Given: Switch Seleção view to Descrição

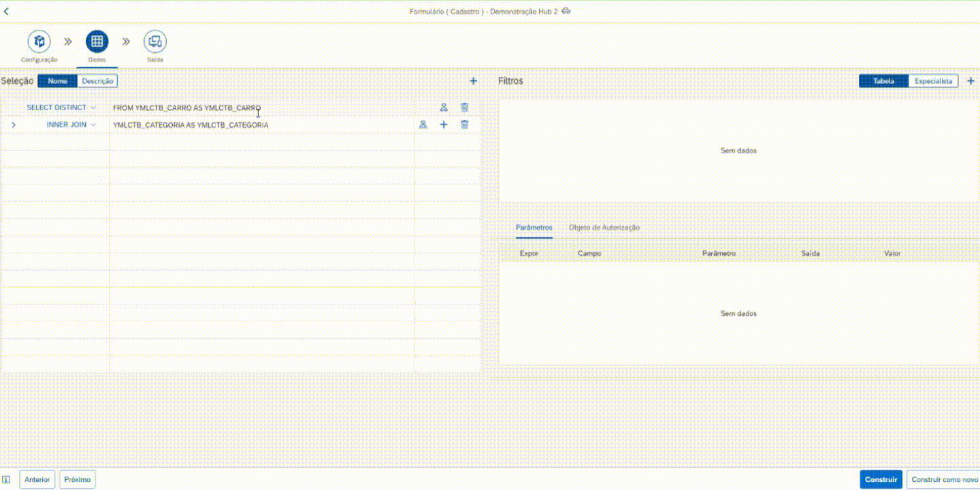Looking at the screenshot, I should tap(97, 81).
